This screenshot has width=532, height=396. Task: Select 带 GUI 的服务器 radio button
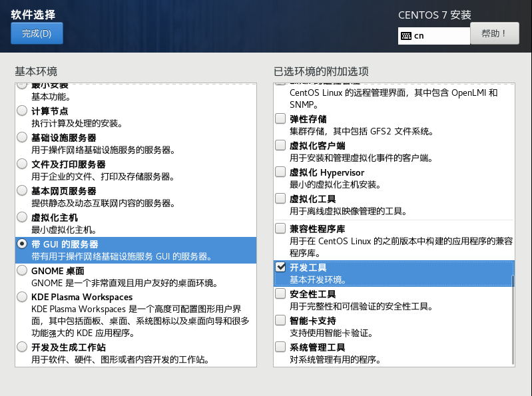point(22,244)
